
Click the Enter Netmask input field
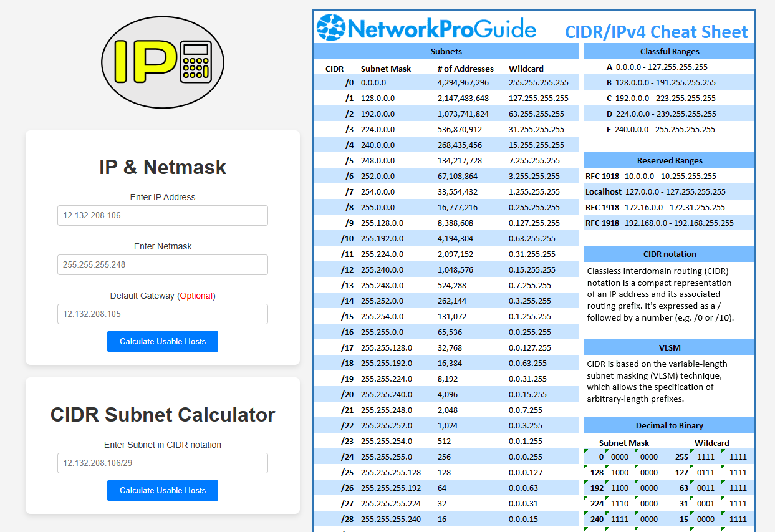163,264
